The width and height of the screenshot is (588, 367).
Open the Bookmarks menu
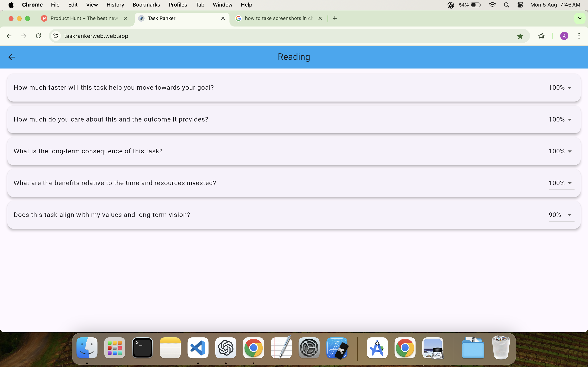[x=146, y=5]
